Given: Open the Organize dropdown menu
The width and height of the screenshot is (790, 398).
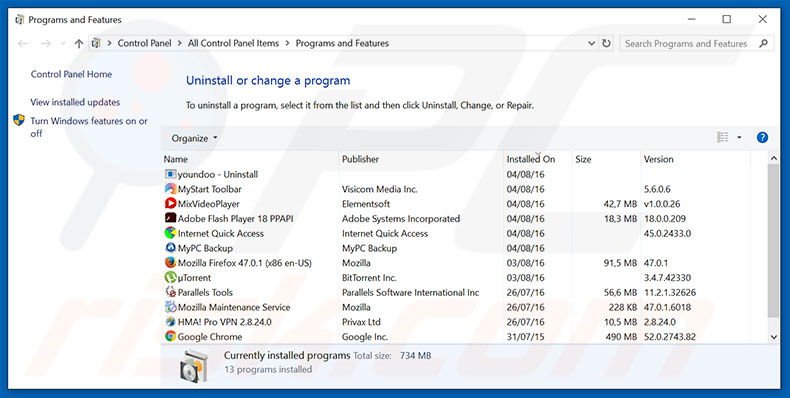Looking at the screenshot, I should (194, 138).
